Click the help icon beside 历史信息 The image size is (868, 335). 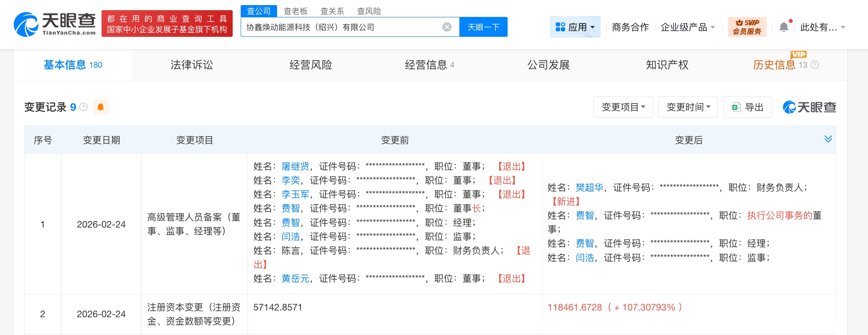[815, 65]
